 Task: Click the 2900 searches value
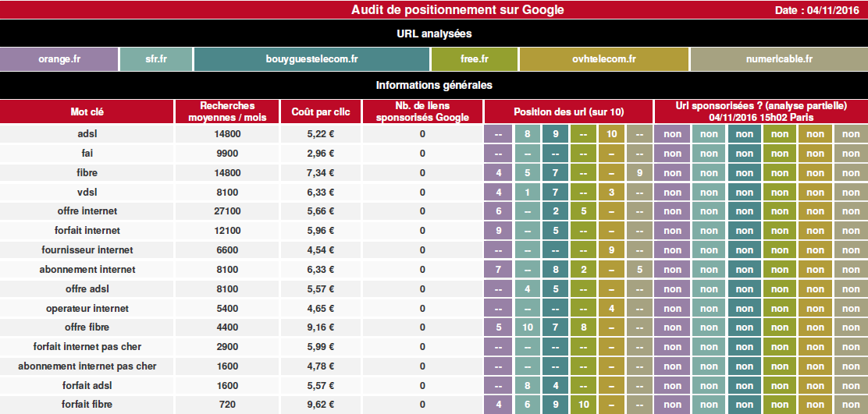(x=227, y=347)
